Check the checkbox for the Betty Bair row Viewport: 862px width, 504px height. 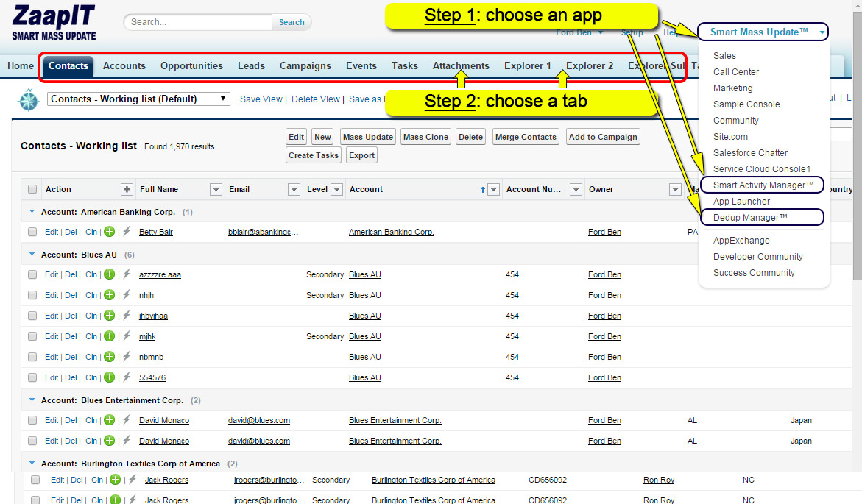tap(32, 232)
